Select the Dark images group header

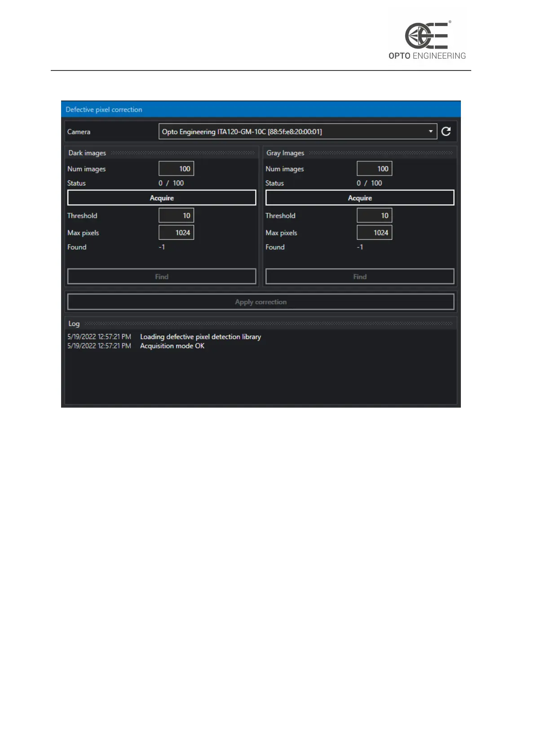pyautogui.click(x=162, y=153)
